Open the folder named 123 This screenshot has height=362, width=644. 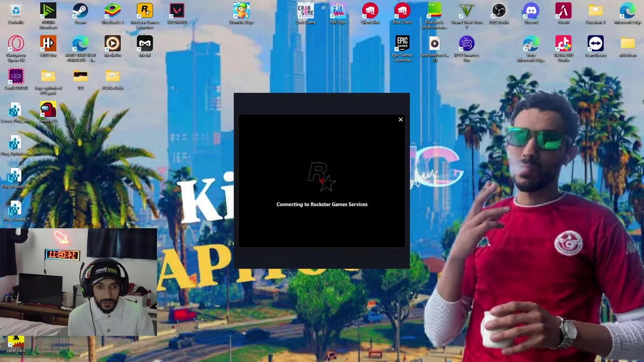pos(80,79)
